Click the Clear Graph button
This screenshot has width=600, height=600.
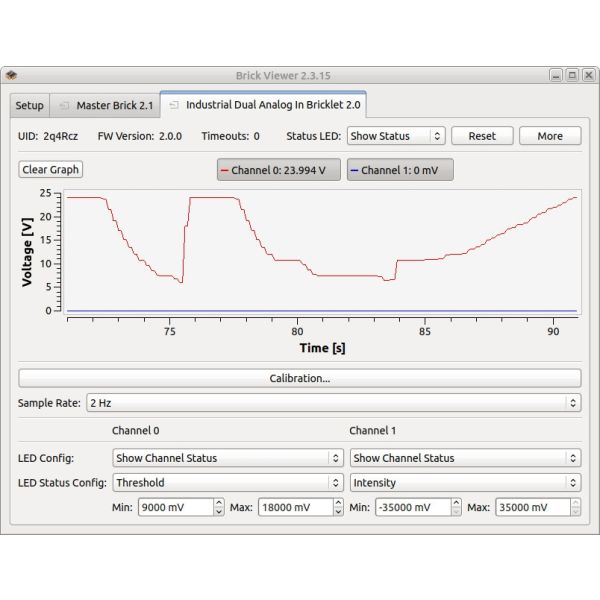[x=51, y=169]
